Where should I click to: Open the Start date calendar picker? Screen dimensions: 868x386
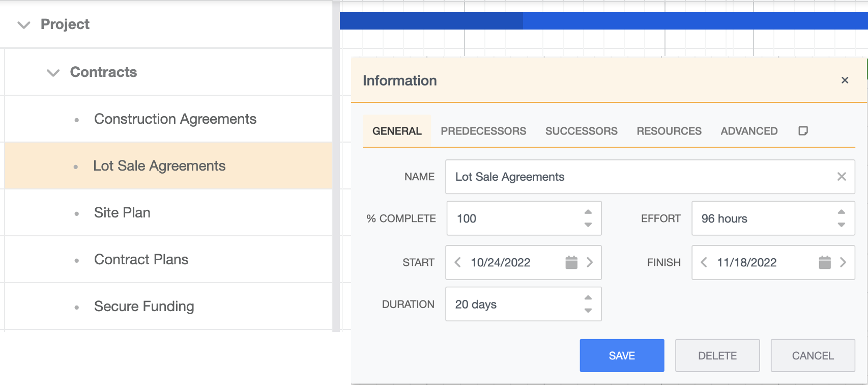(x=571, y=262)
